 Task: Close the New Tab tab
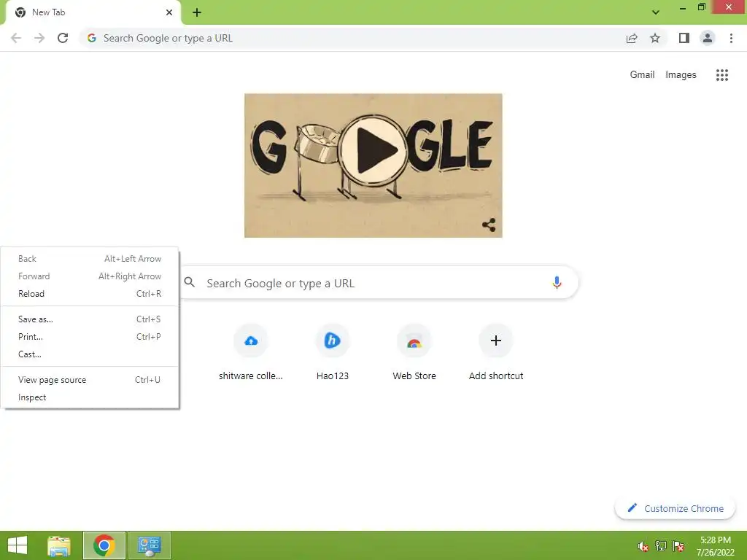point(169,12)
